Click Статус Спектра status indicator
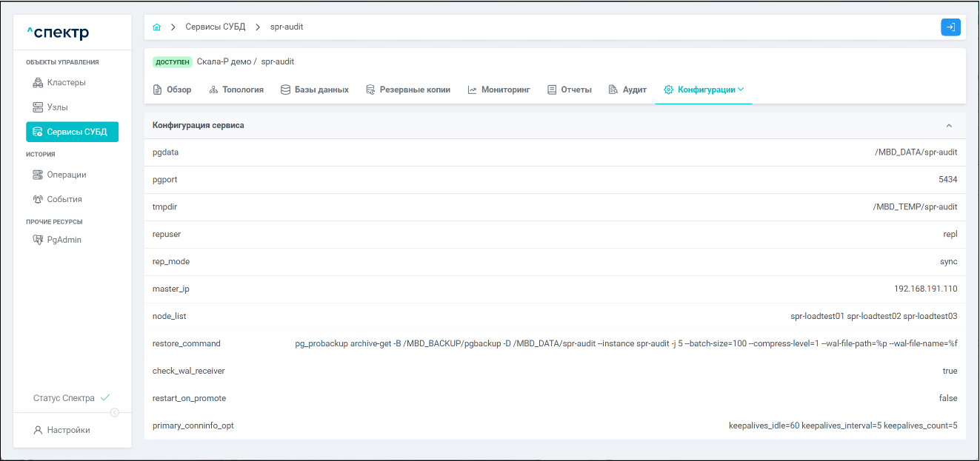This screenshot has width=980, height=461. [71, 398]
